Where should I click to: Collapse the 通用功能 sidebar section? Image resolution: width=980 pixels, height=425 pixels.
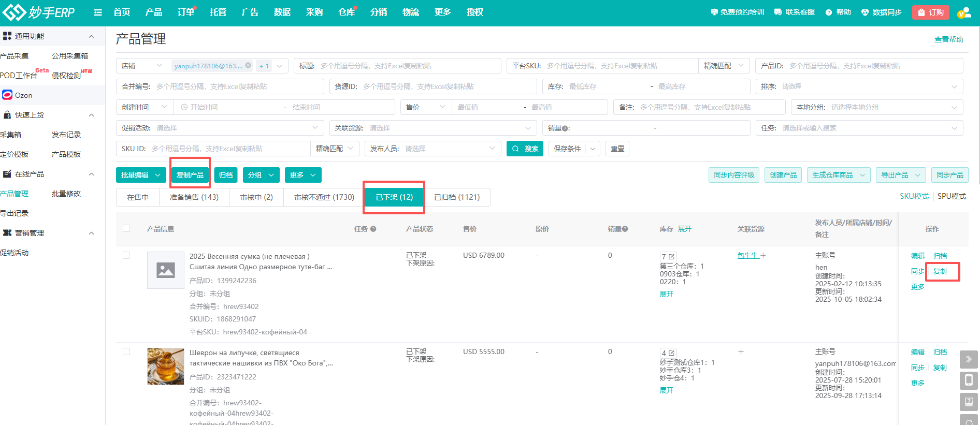click(92, 36)
